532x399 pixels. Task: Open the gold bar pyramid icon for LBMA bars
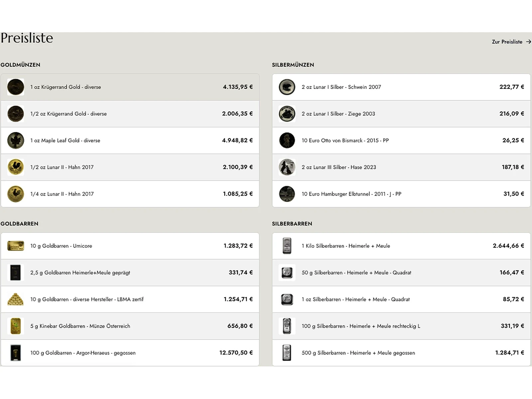tap(16, 300)
